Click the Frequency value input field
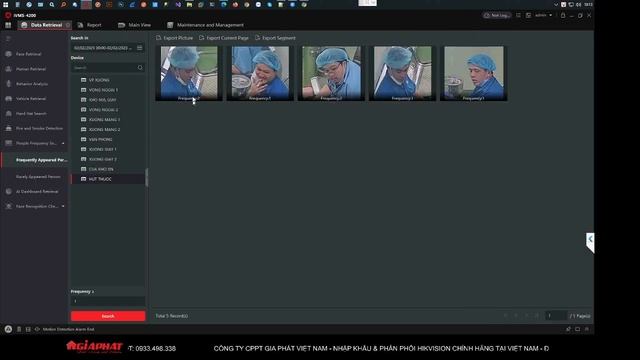 108,301
